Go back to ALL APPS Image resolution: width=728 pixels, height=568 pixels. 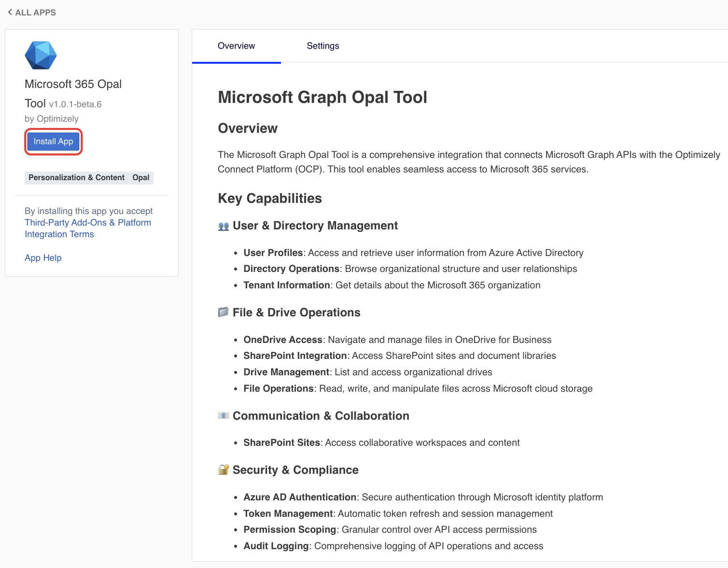[x=35, y=13]
